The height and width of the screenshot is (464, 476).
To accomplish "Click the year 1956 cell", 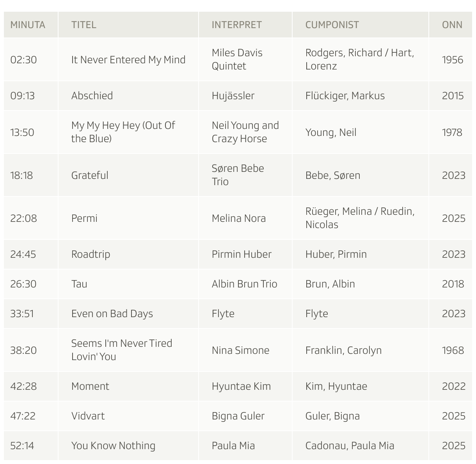I will (x=452, y=60).
